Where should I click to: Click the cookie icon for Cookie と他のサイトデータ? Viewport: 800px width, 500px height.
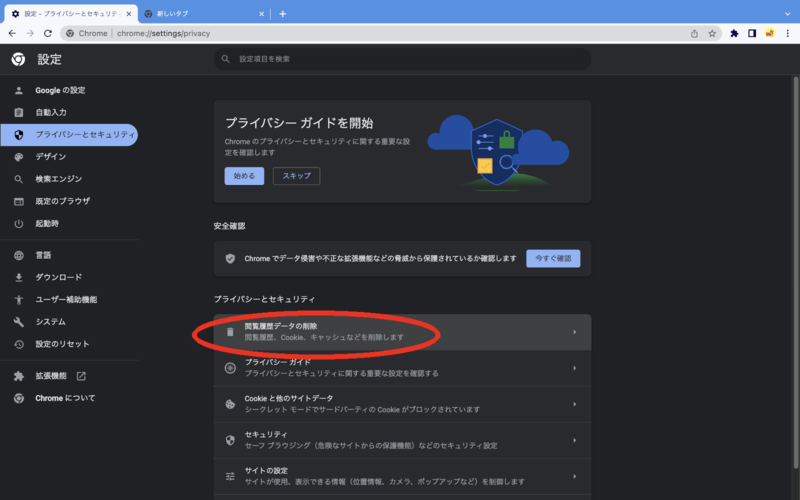tap(230, 404)
